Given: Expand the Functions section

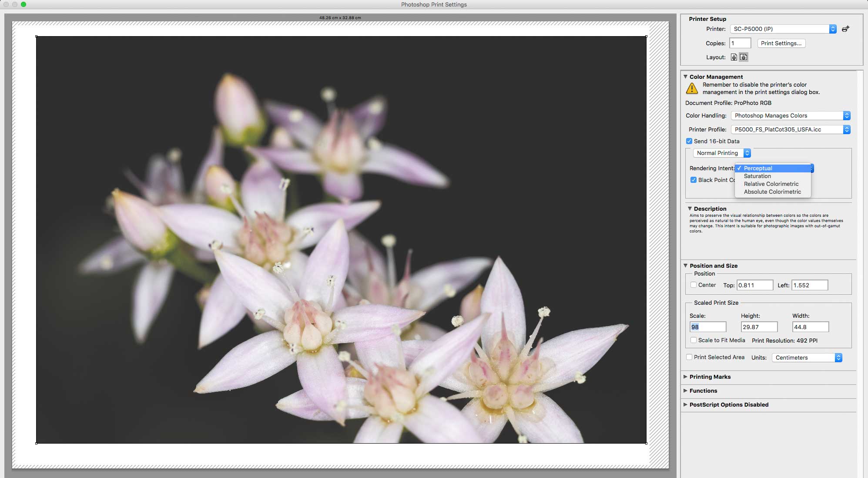Looking at the screenshot, I should pos(686,390).
